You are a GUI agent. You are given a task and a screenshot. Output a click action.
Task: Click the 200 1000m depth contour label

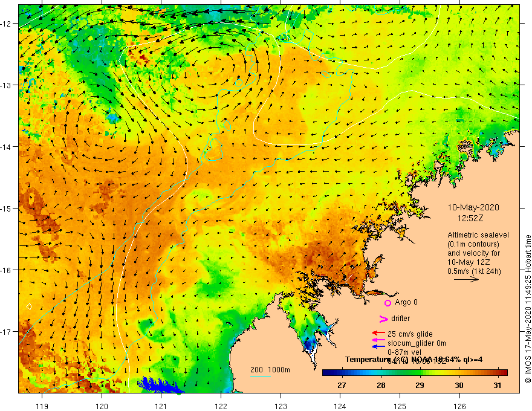270,370
